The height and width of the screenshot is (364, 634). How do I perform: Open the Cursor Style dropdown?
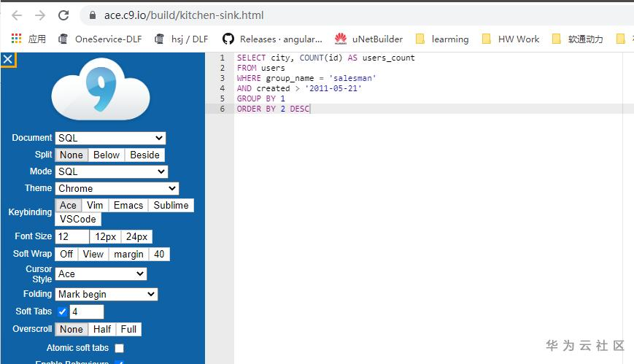(x=101, y=274)
